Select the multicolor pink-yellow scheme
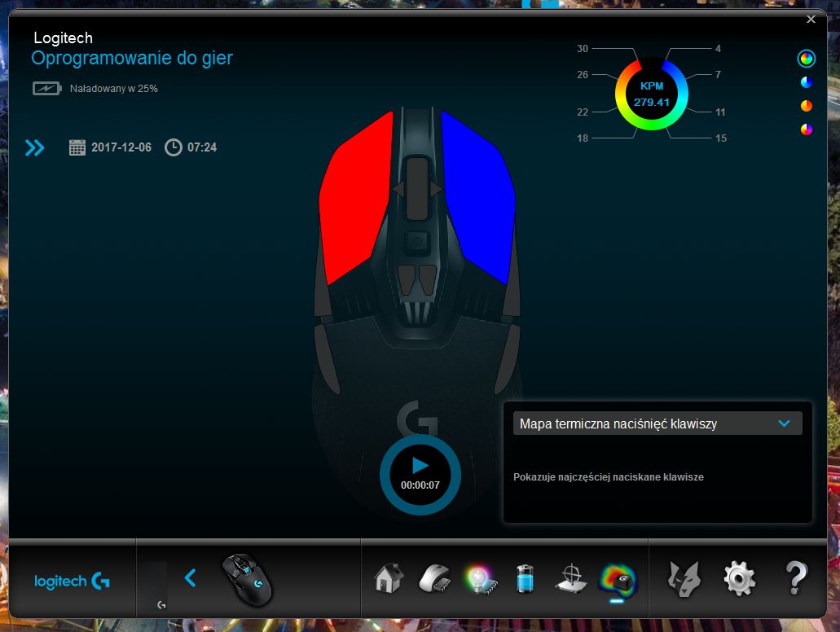 tap(807, 129)
